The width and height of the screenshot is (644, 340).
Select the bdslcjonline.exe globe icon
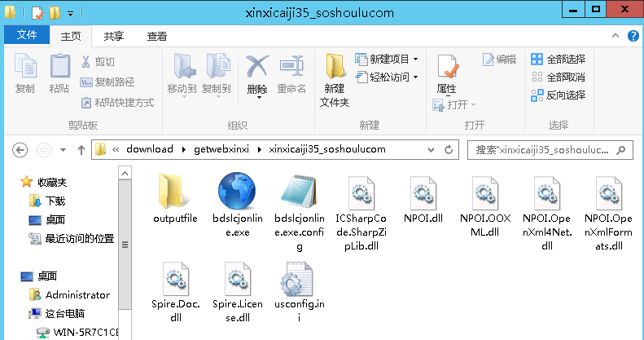pos(237,191)
